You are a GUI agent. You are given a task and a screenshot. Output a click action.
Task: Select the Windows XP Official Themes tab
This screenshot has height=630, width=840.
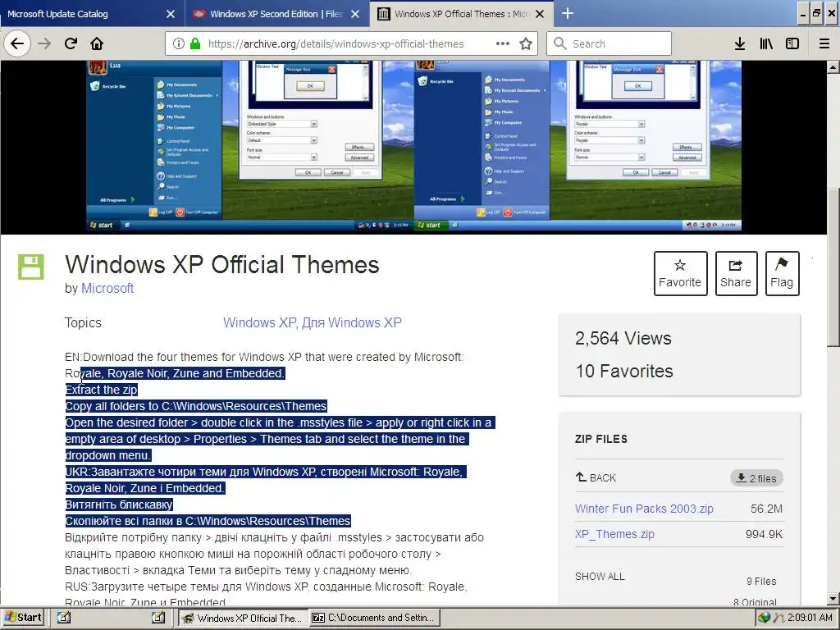point(462,14)
